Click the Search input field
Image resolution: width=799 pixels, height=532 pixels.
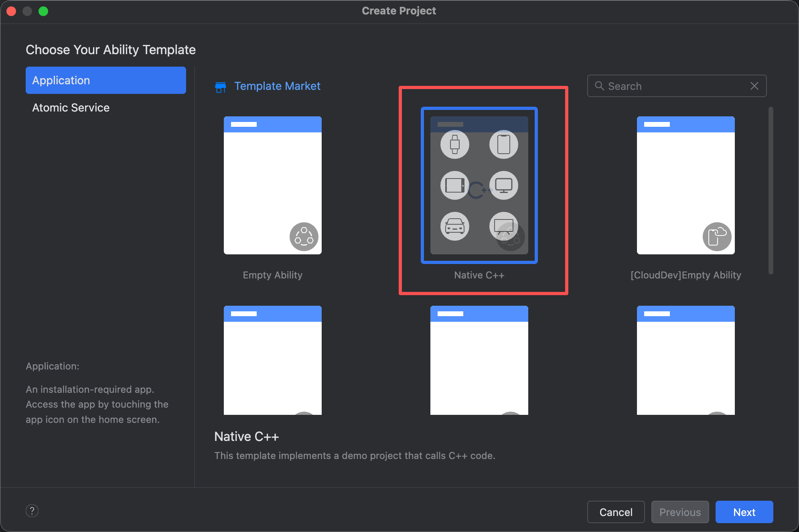(x=676, y=86)
